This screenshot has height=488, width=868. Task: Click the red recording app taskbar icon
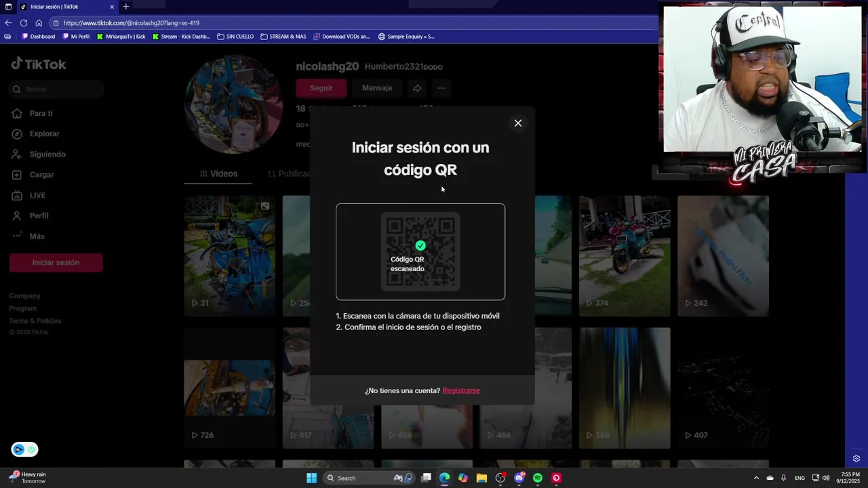tap(557, 478)
